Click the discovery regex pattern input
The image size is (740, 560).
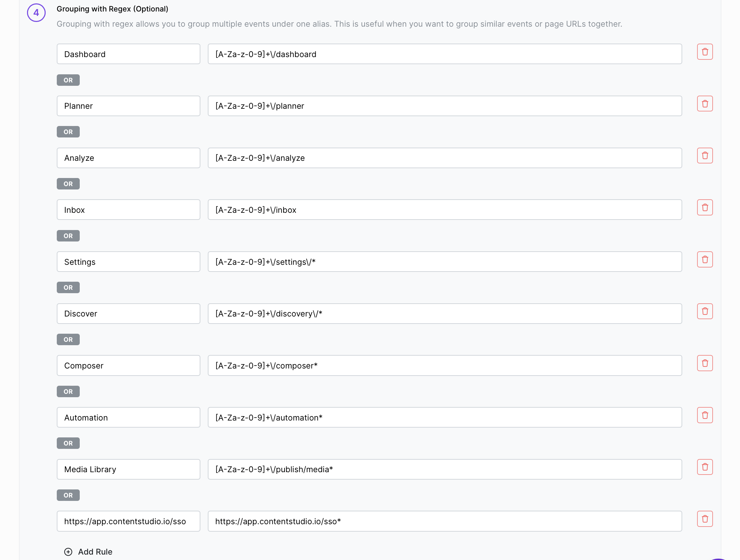pos(445,314)
